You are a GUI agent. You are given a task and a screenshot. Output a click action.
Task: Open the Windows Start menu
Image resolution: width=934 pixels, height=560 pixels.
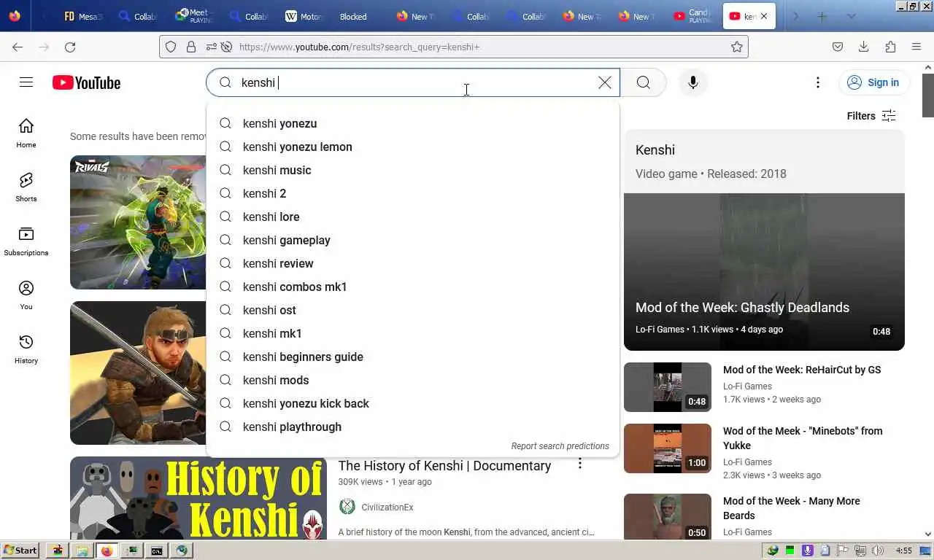(21, 551)
